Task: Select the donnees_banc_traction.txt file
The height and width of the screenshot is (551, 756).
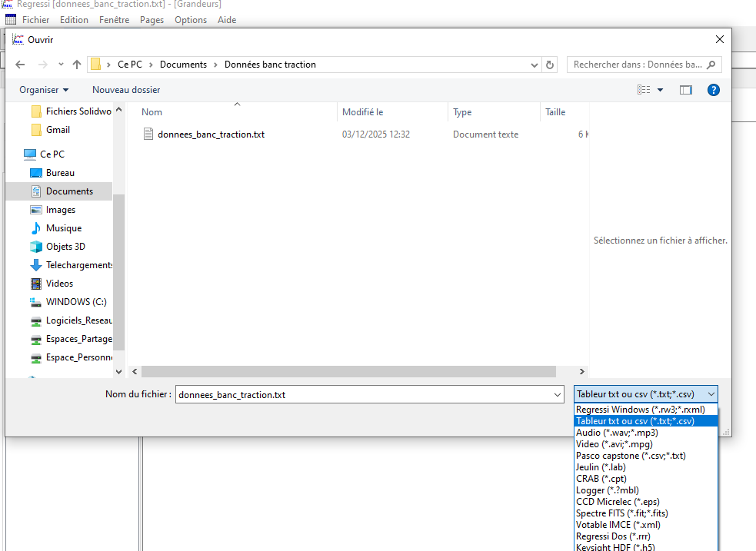Action: tap(211, 134)
